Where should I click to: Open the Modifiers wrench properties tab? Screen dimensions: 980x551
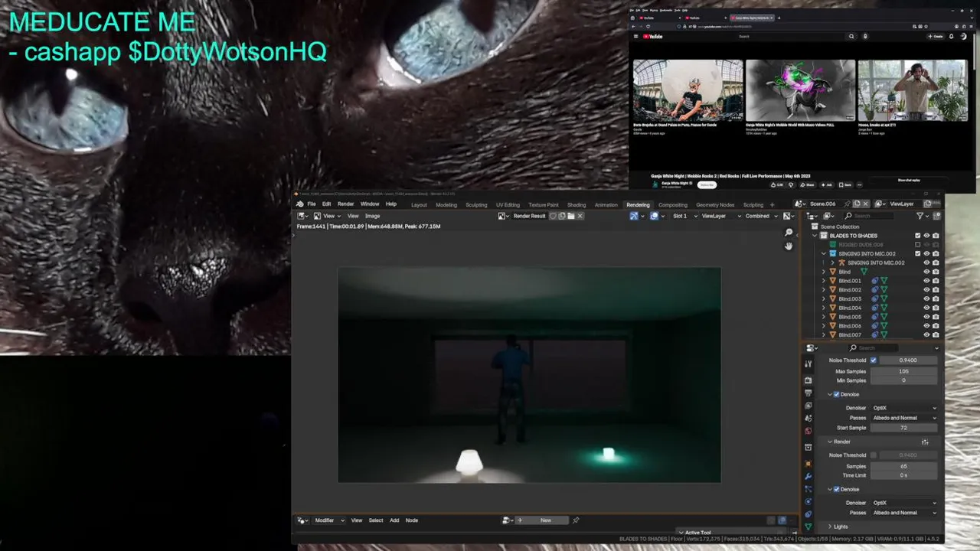[808, 476]
